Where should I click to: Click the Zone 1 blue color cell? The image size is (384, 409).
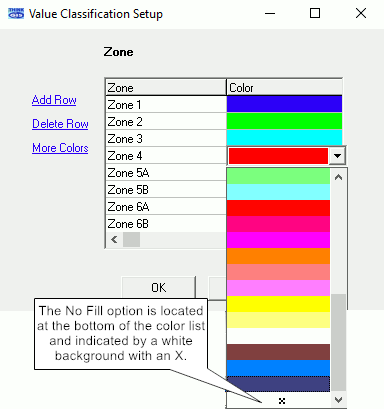[284, 104]
